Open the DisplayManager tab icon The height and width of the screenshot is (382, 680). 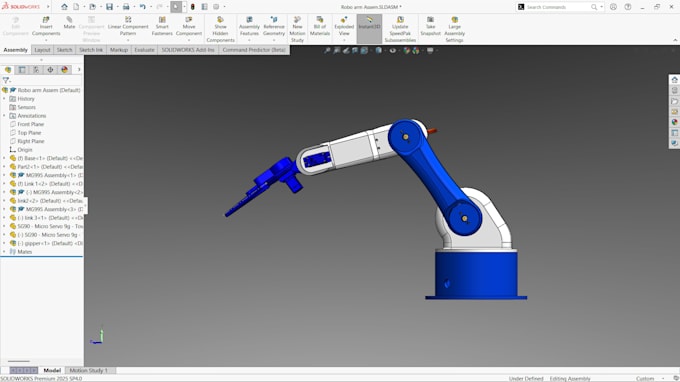65,70
